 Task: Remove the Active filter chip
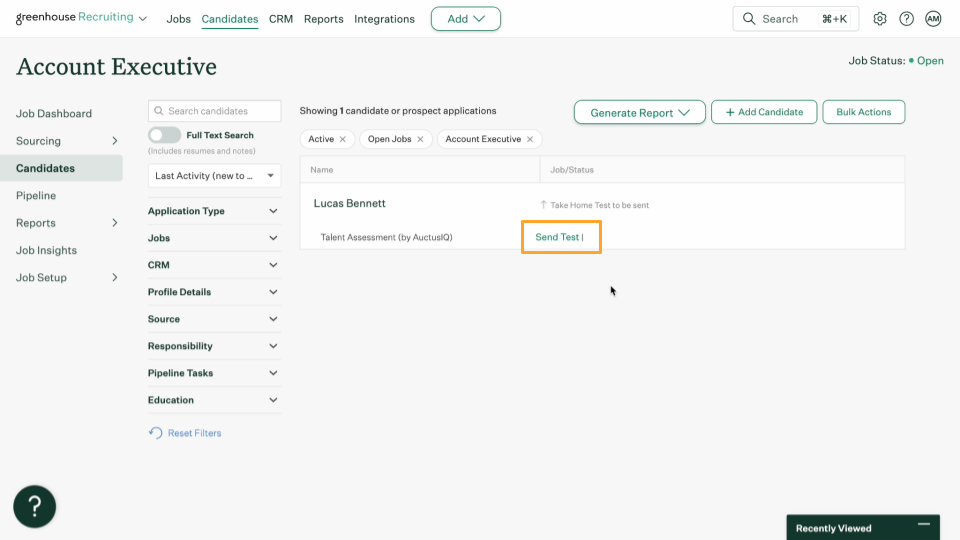(343, 139)
